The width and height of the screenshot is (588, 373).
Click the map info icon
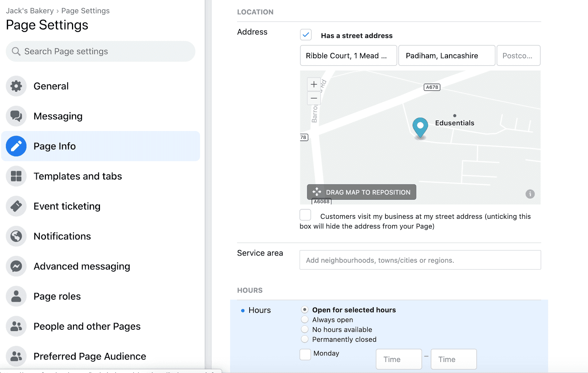[x=530, y=194]
